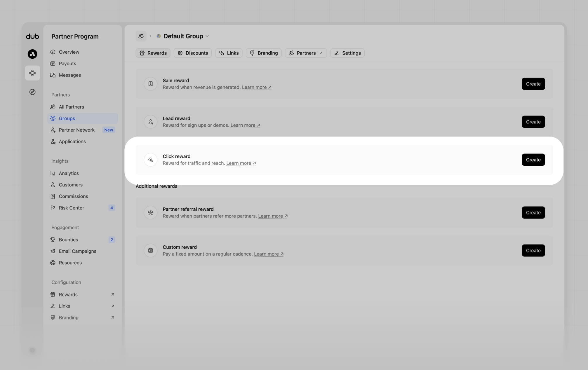Image resolution: width=588 pixels, height=370 pixels.
Task: Open Rewards under Configuration
Action: (x=83, y=294)
